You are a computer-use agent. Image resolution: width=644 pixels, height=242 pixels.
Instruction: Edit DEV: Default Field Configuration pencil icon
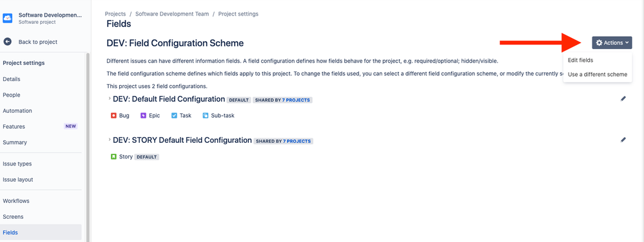tap(623, 98)
